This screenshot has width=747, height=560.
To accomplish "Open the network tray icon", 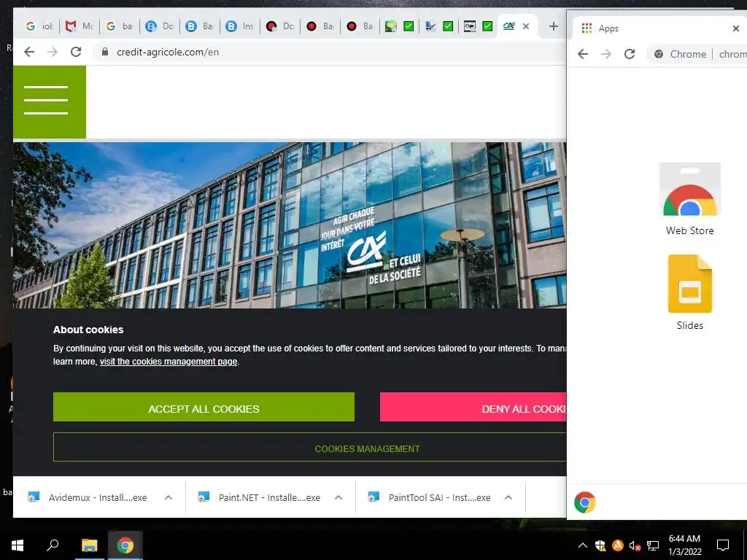I will coord(653,545).
